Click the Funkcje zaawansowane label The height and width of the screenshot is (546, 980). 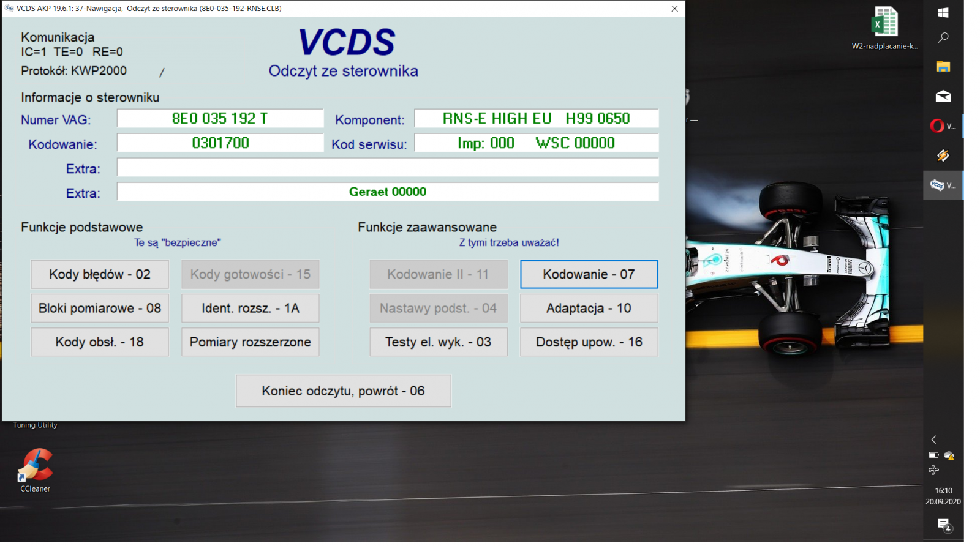tap(428, 228)
